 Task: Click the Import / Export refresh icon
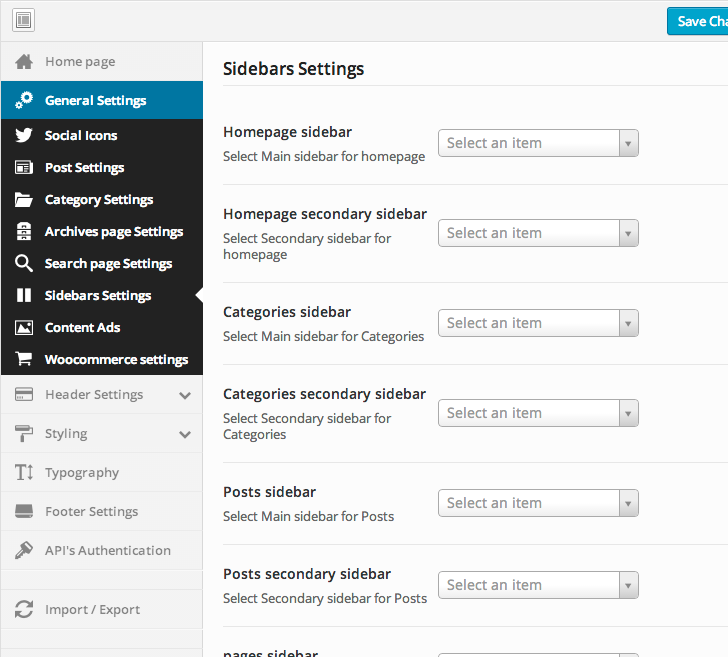coord(25,610)
